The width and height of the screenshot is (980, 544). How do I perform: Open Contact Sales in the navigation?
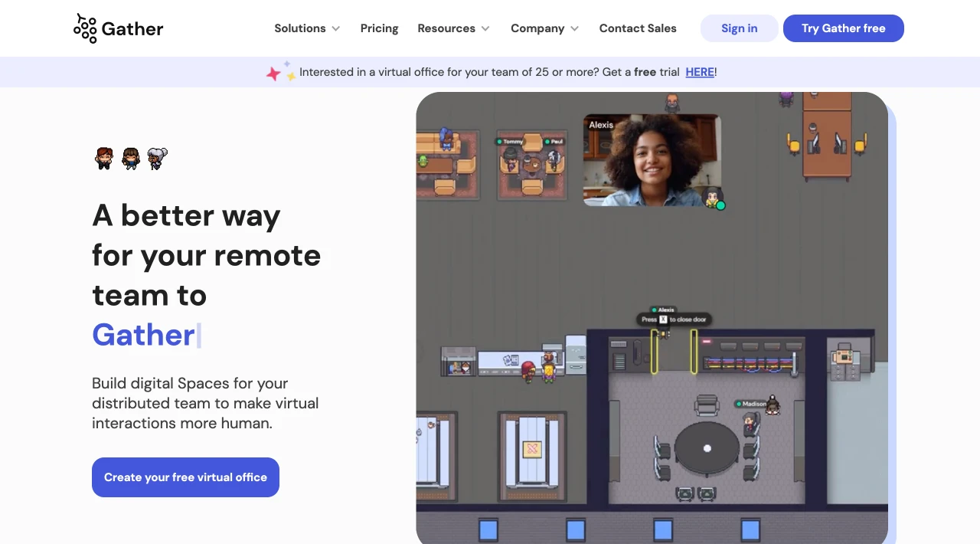point(638,28)
